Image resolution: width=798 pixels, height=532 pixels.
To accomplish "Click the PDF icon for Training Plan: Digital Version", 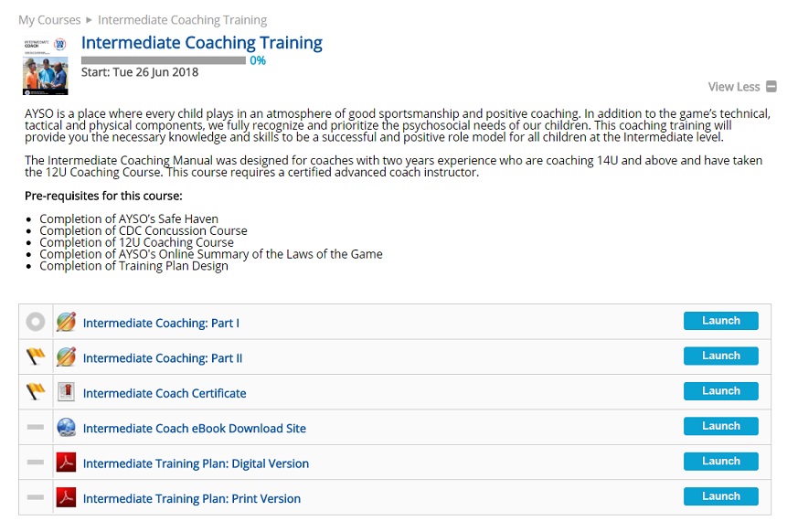I will (x=68, y=462).
